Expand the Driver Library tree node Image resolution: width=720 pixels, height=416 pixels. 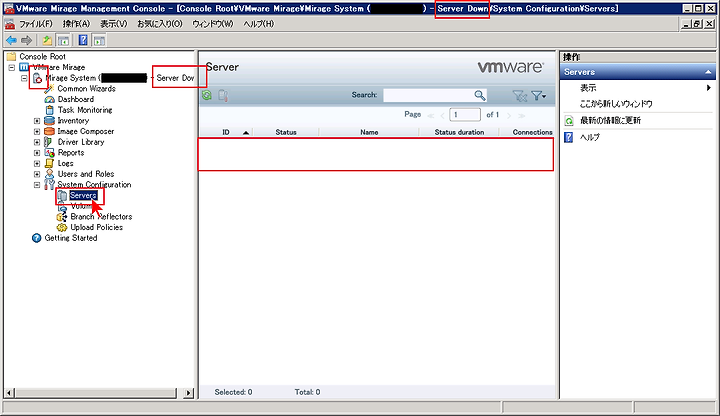pos(37,142)
